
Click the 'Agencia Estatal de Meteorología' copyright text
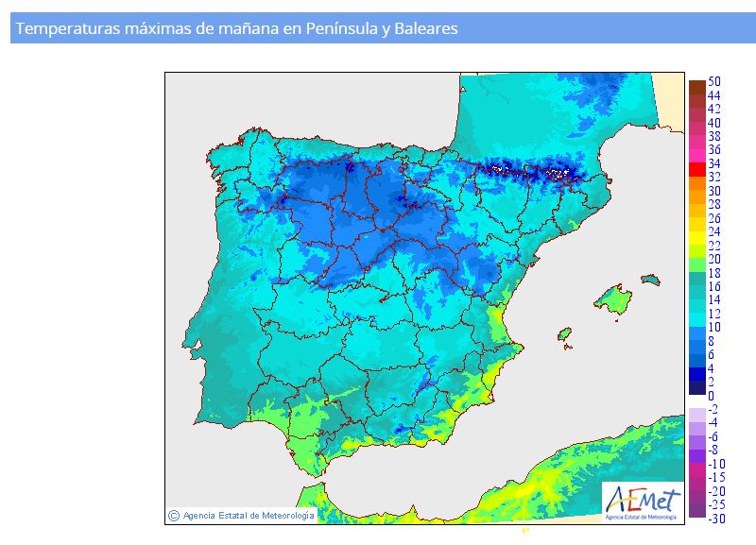click(249, 516)
